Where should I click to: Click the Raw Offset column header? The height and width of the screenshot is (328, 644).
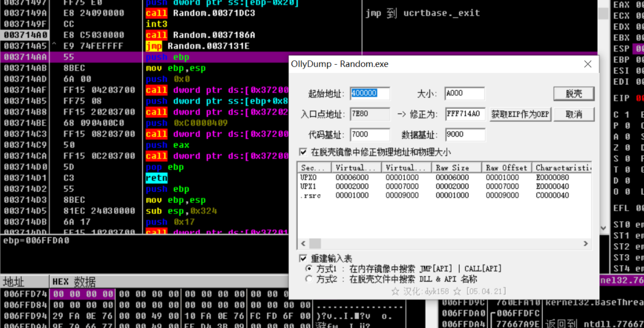(x=506, y=167)
